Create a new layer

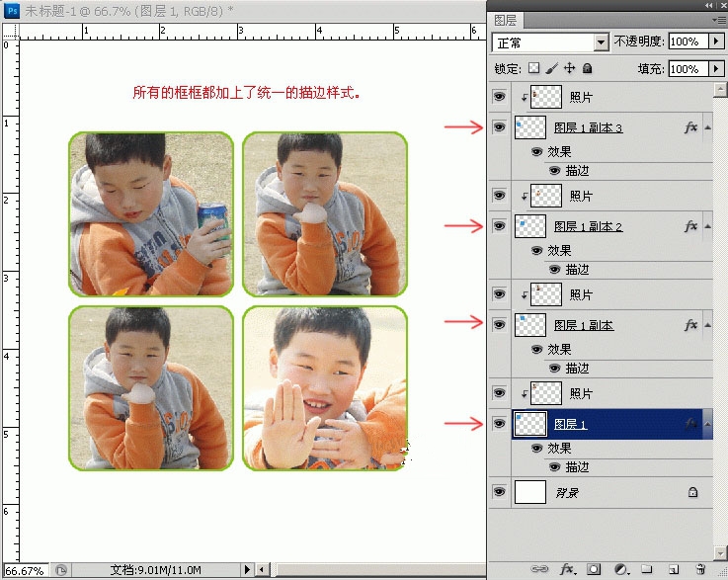[674, 569]
